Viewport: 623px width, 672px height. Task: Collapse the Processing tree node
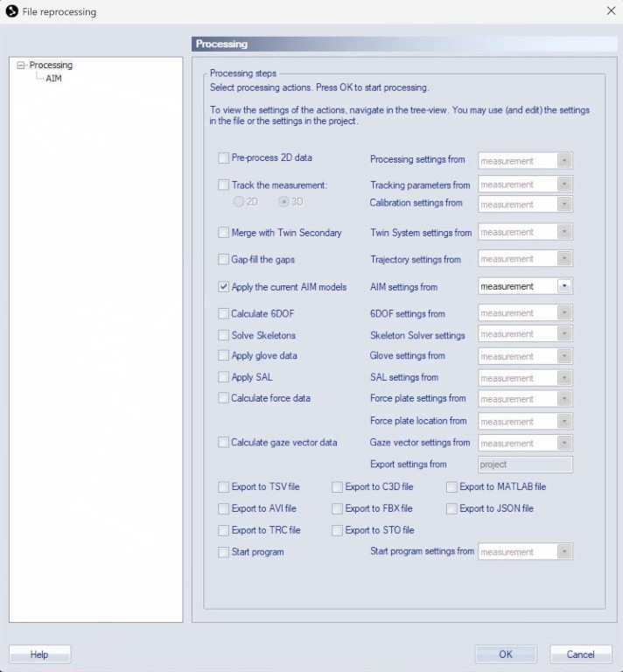(21, 65)
